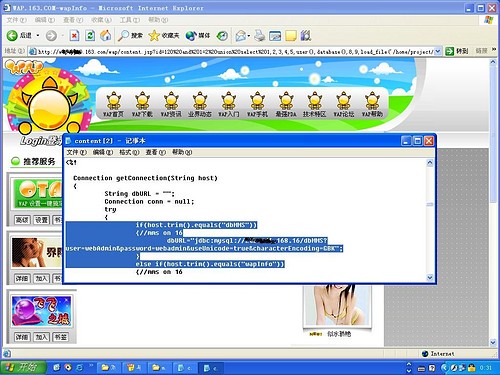500x375 pixels.
Task: Click the Mail envelope toolbar icon
Action: pyautogui.click(x=241, y=35)
